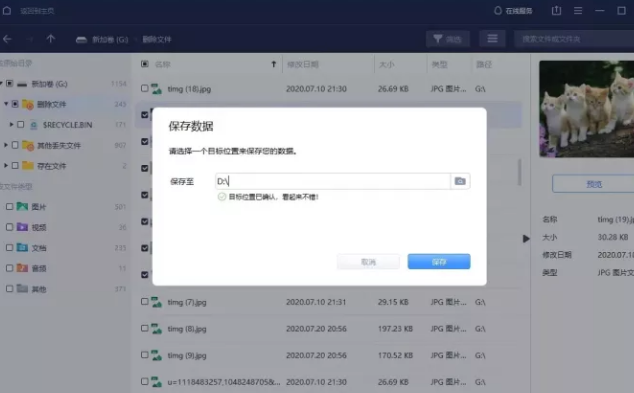Toggle the select-all checkbox in the list header

[145, 64]
